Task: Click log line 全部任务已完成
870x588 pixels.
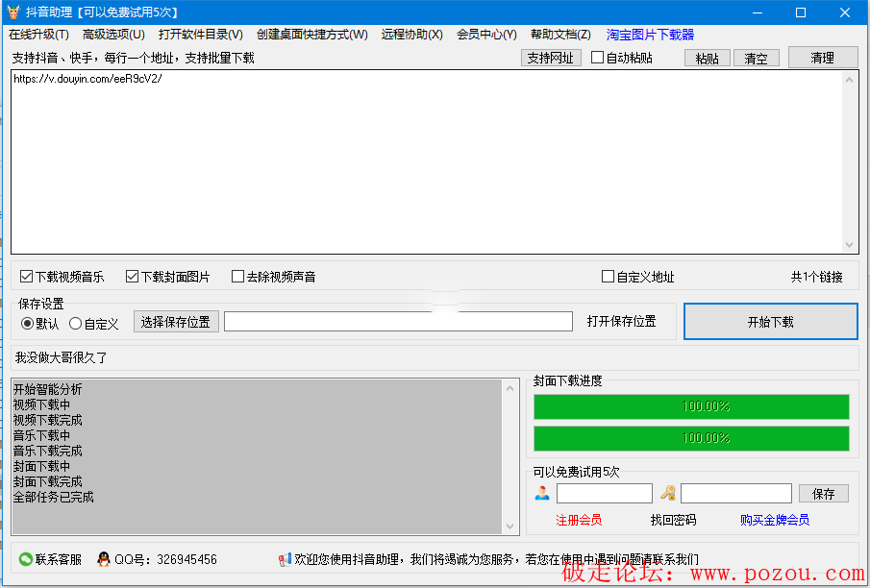Action: pos(53,497)
